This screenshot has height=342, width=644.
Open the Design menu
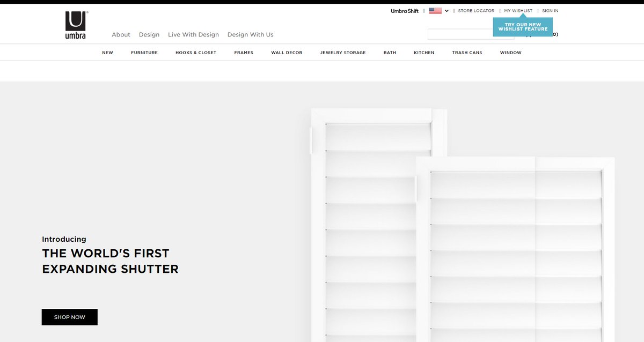[149, 34]
